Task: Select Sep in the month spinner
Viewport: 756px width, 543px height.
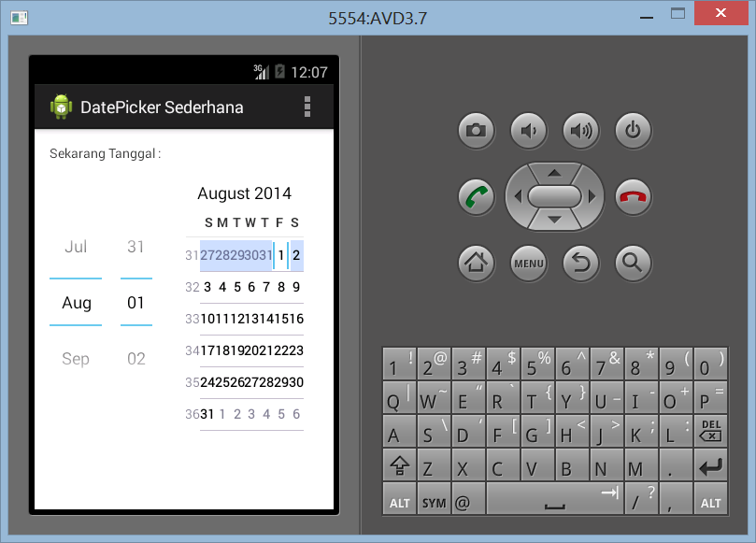Action: pos(76,359)
